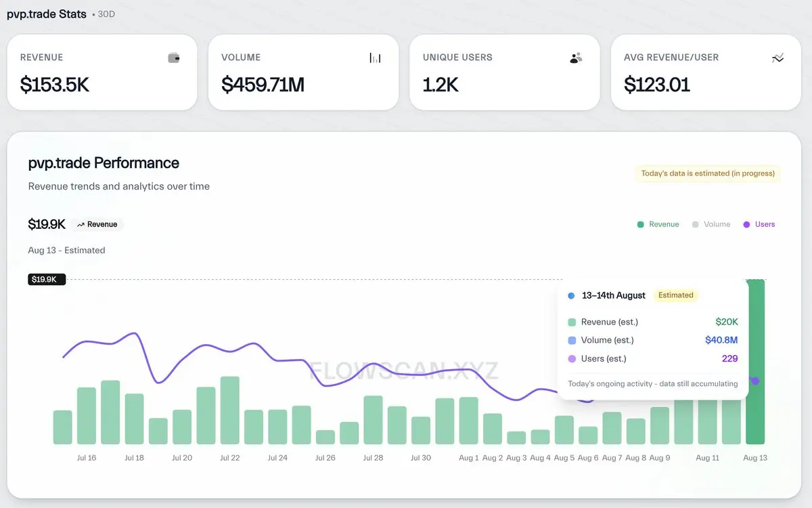Click the Users (est.) 229 tooltip value

pos(730,358)
